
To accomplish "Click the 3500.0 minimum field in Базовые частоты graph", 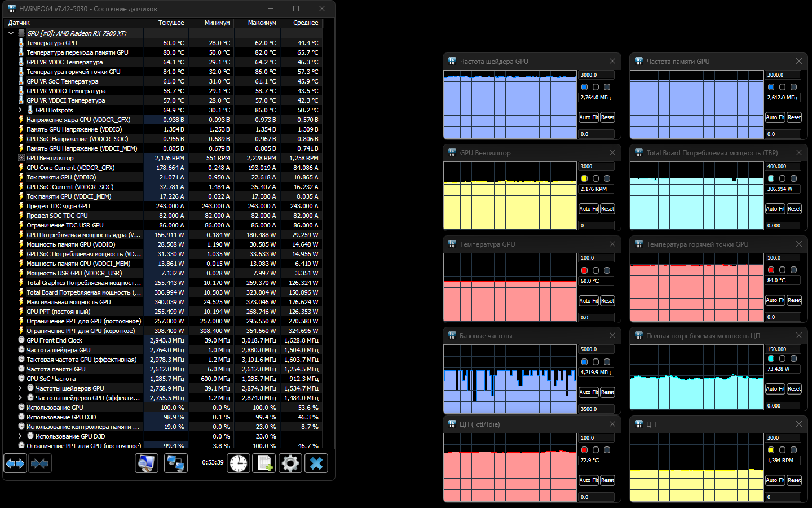I will tap(597, 409).
